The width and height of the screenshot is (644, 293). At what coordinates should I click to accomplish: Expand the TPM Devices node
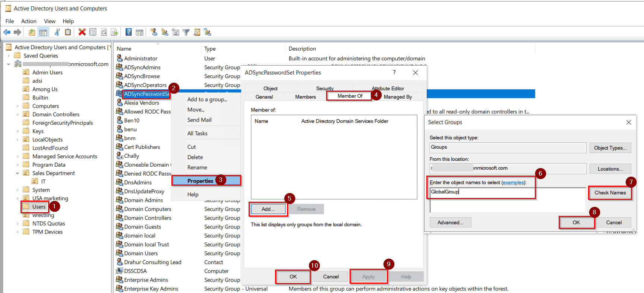(x=18, y=232)
